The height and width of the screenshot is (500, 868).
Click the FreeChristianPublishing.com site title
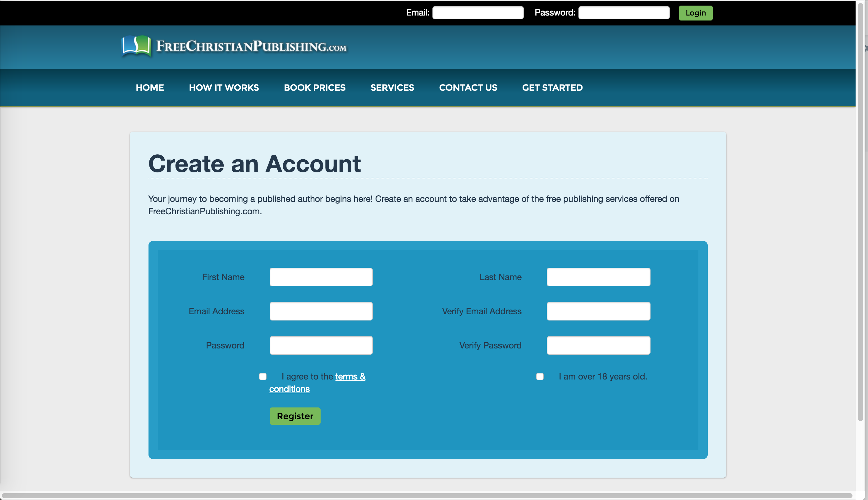251,46
